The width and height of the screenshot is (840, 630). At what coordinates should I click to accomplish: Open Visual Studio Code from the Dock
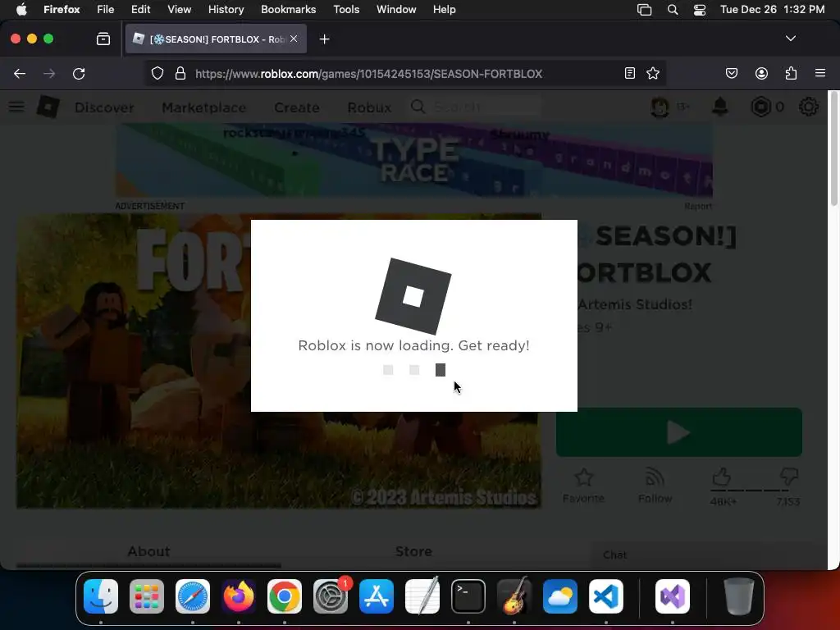606,596
